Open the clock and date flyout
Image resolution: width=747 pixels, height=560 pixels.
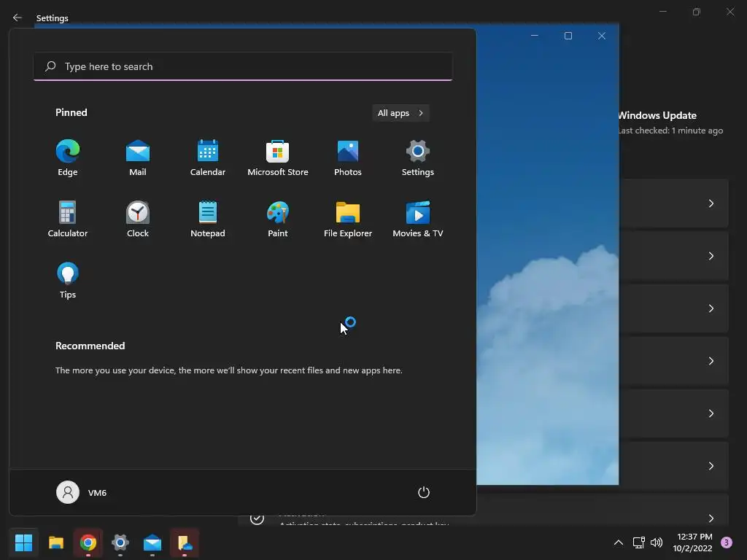coord(693,542)
